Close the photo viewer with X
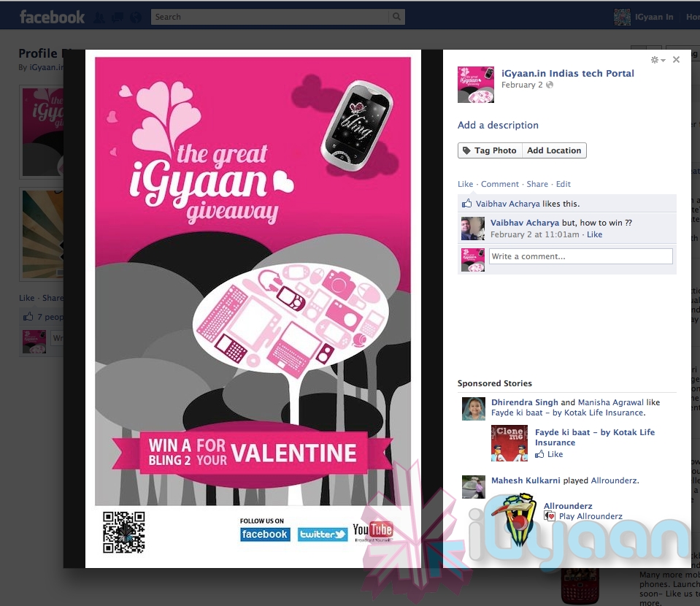 pos(676,60)
